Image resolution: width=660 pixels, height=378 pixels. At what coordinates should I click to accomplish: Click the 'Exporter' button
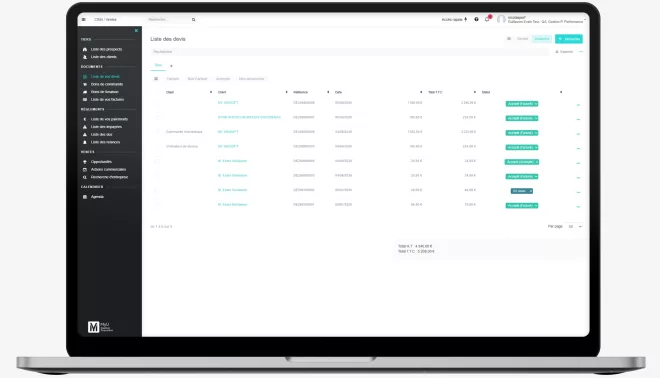[564, 52]
